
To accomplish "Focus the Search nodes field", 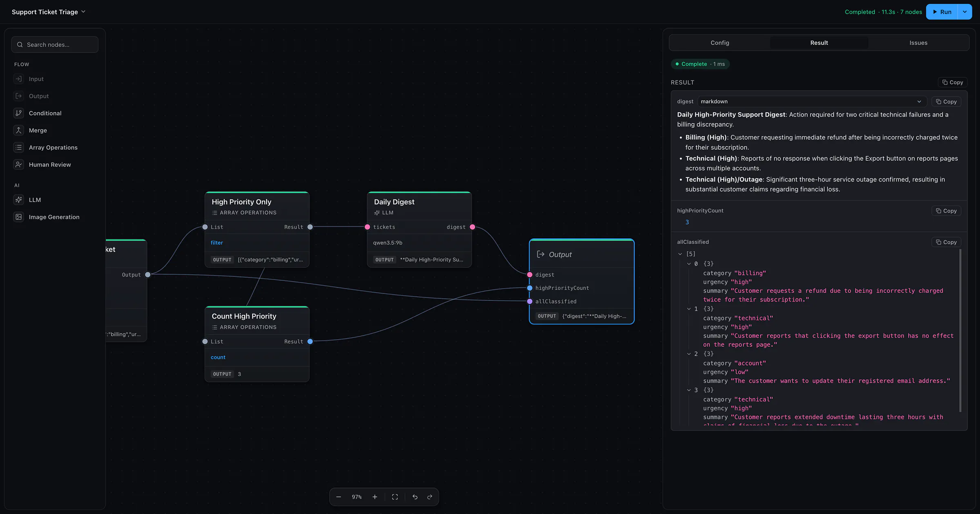I will 55,44.
